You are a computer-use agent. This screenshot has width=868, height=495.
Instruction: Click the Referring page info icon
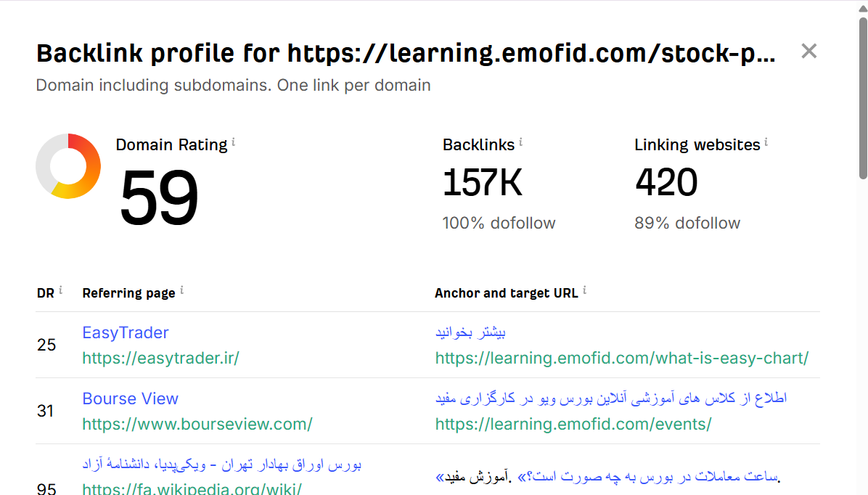tap(181, 290)
